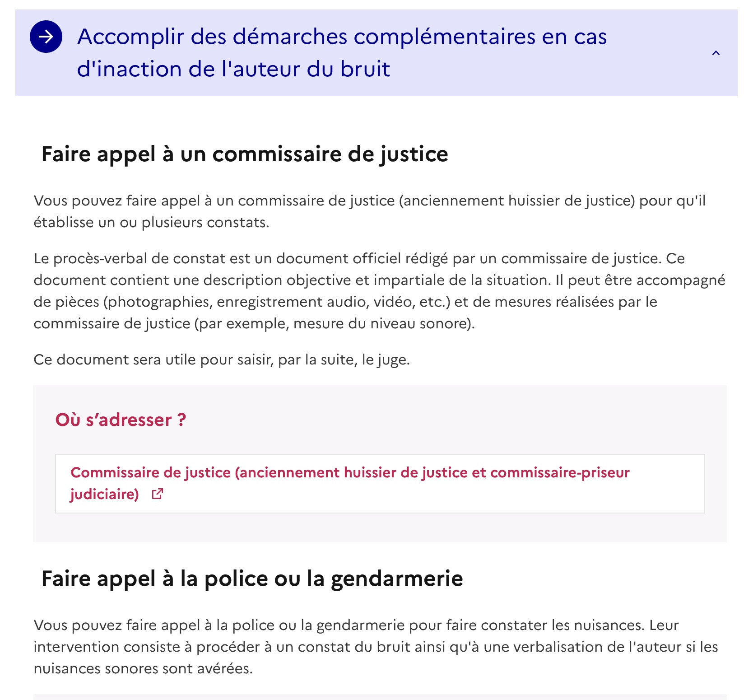Click the circled right-arrow icon in header
753x700 pixels.
point(46,37)
